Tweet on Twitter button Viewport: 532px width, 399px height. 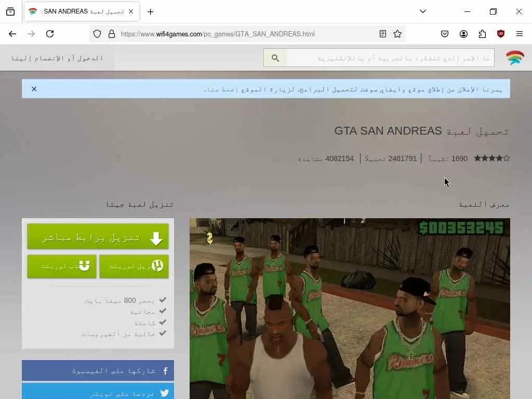click(98, 392)
